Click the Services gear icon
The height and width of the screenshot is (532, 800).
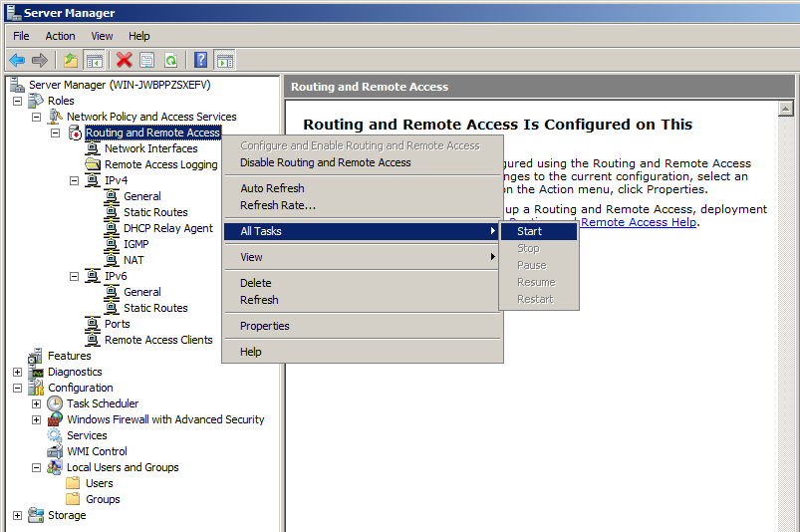(55, 435)
